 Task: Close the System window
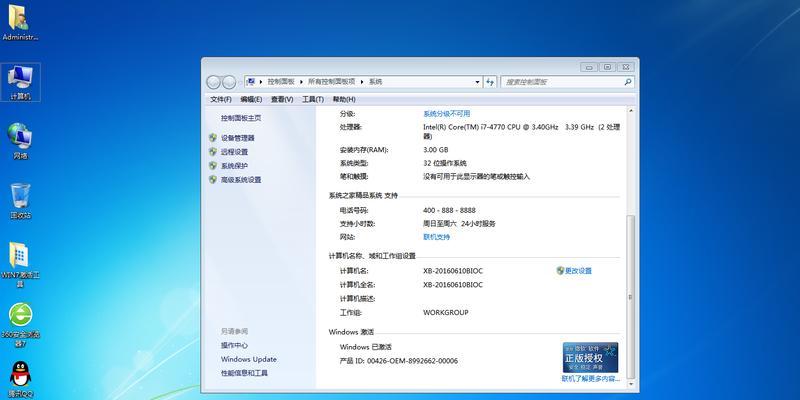(626, 67)
